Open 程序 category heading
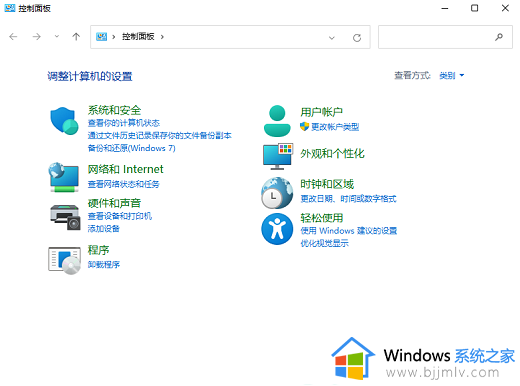 point(98,250)
